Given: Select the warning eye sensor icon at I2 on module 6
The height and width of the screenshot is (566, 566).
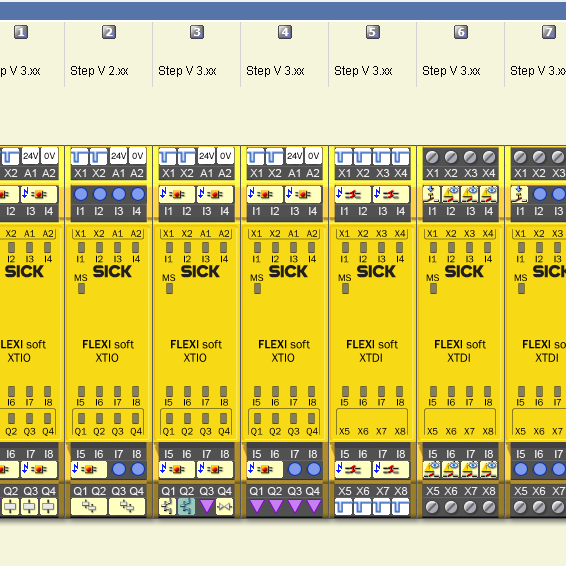Looking at the screenshot, I should (451, 195).
